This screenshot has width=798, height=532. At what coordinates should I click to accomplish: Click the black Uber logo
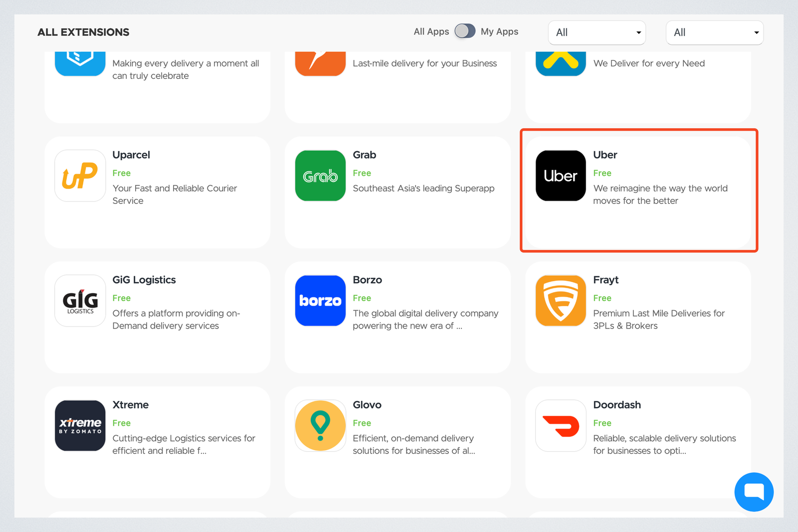[x=561, y=176]
